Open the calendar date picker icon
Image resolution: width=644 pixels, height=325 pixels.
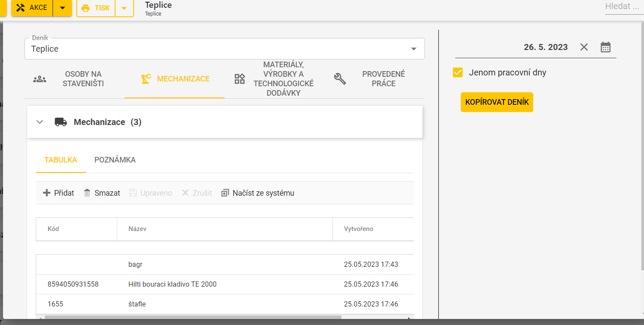(x=606, y=47)
